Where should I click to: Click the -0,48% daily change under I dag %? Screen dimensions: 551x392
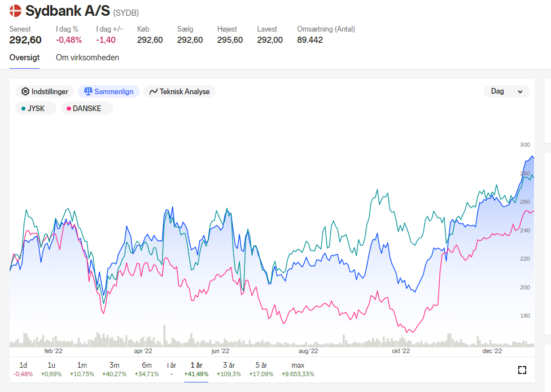click(69, 40)
